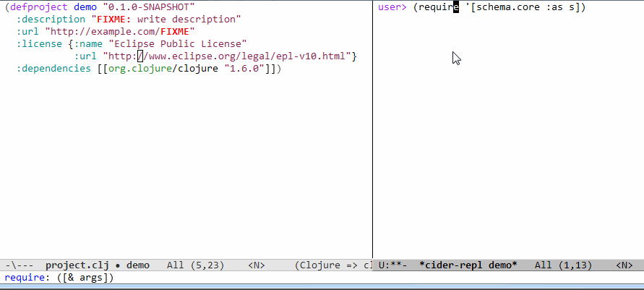Click the "Eclipse Public License" string
644x290 pixels.
click(177, 44)
